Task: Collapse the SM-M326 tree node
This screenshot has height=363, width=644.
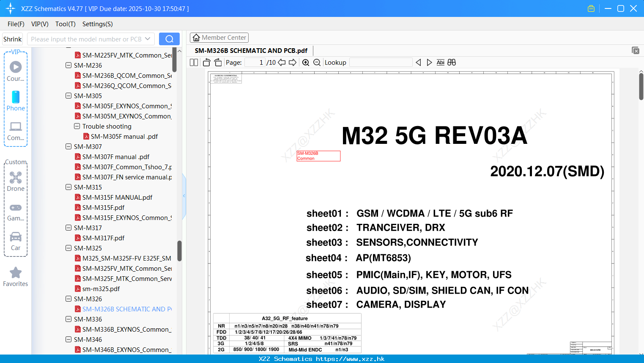Action: pos(69,299)
